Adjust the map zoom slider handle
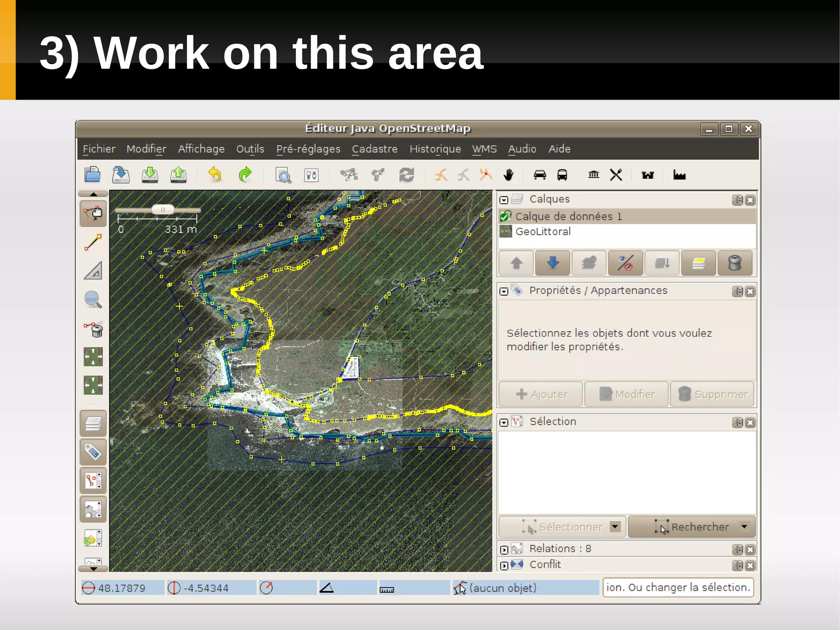 [163, 210]
